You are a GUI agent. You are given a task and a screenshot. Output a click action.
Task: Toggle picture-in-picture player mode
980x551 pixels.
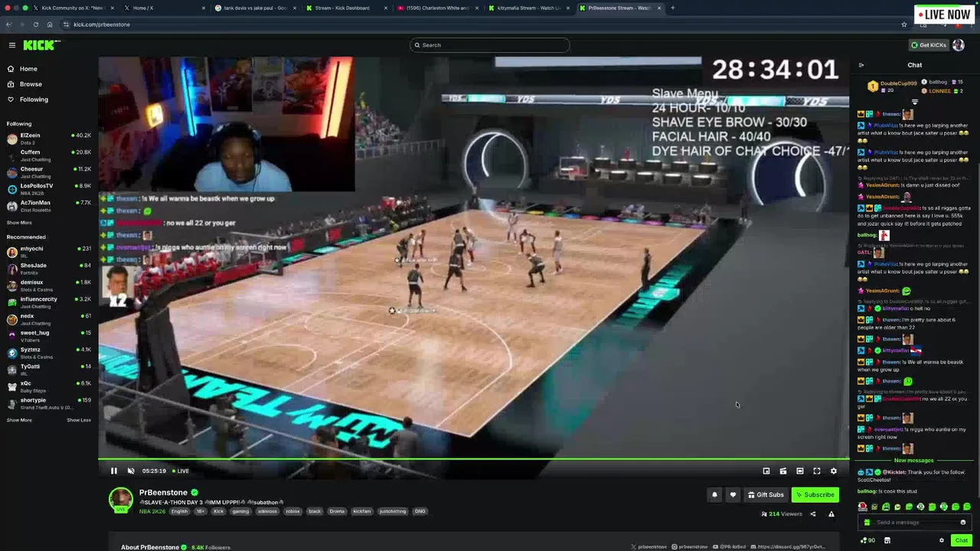(766, 471)
